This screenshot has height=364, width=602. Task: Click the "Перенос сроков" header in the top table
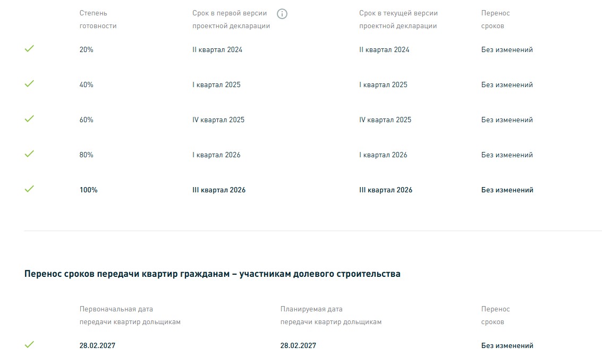tap(495, 20)
